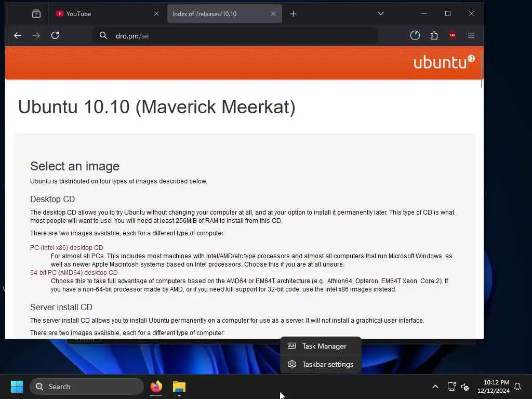The height and width of the screenshot is (399, 532).
Task: Click the taskbar Search box
Action: [x=87, y=387]
